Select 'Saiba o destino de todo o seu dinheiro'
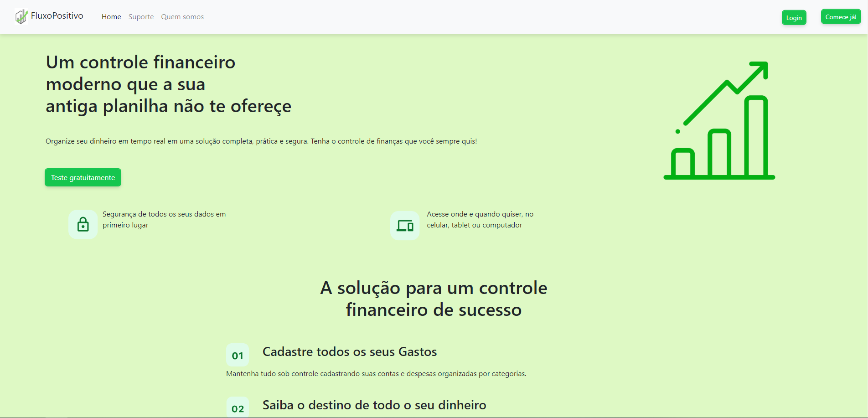The image size is (868, 418). coord(374,405)
